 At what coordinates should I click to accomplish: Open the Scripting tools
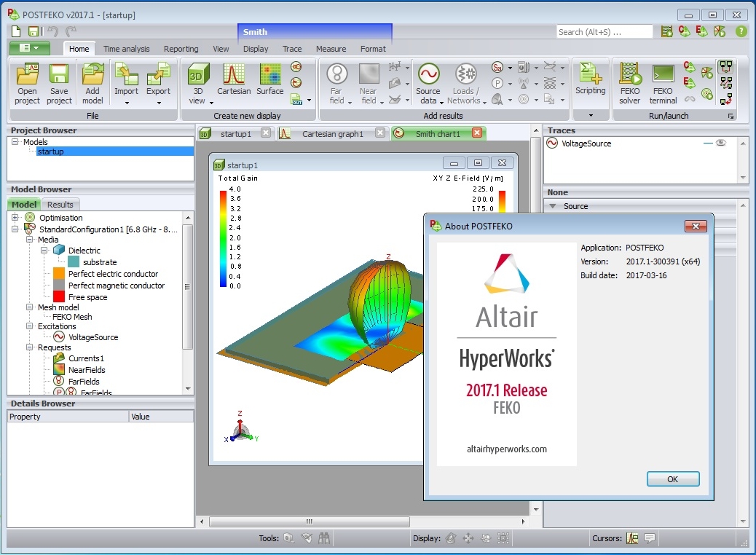590,79
